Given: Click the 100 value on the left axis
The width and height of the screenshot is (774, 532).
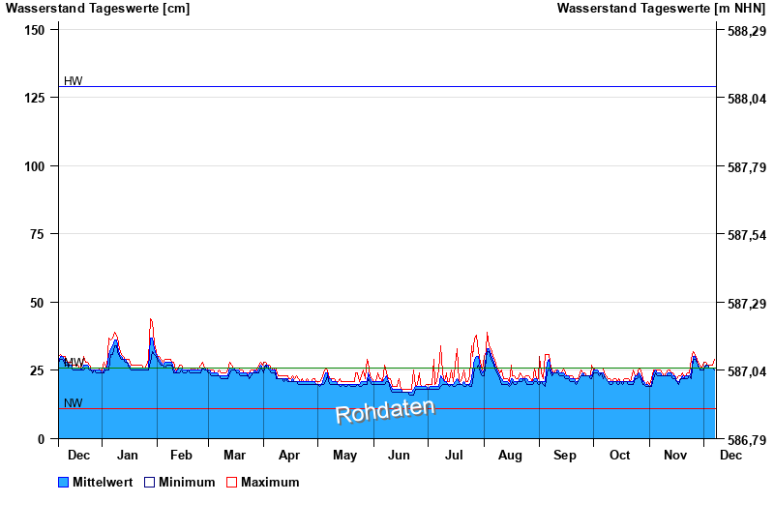Looking at the screenshot, I should tap(35, 166).
